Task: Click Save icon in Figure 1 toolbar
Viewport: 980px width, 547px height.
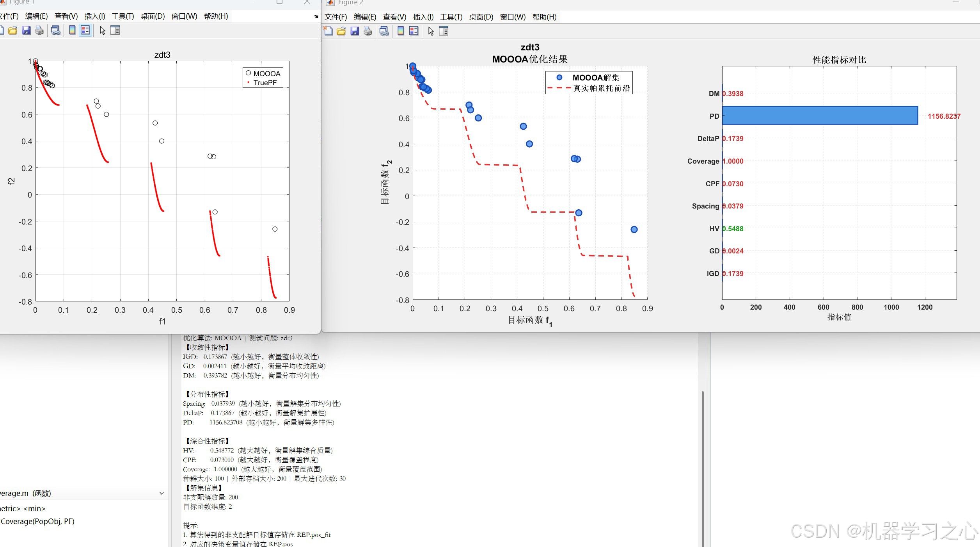Action: (x=26, y=30)
